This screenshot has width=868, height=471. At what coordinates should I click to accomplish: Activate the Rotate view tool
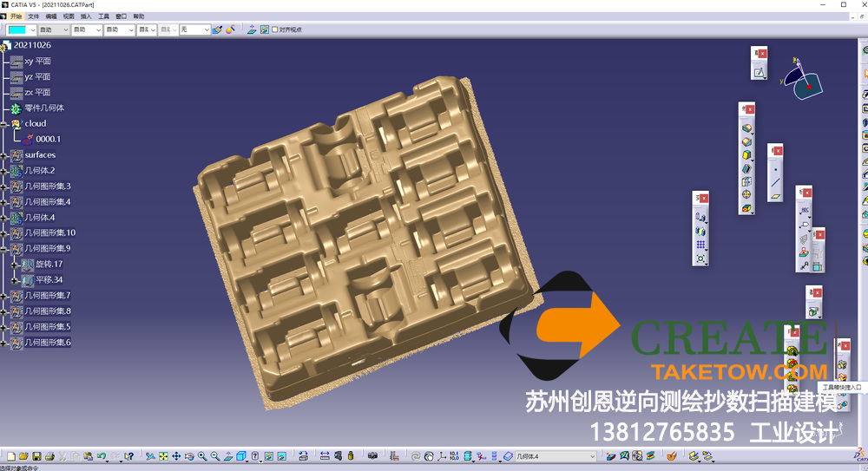point(189,456)
